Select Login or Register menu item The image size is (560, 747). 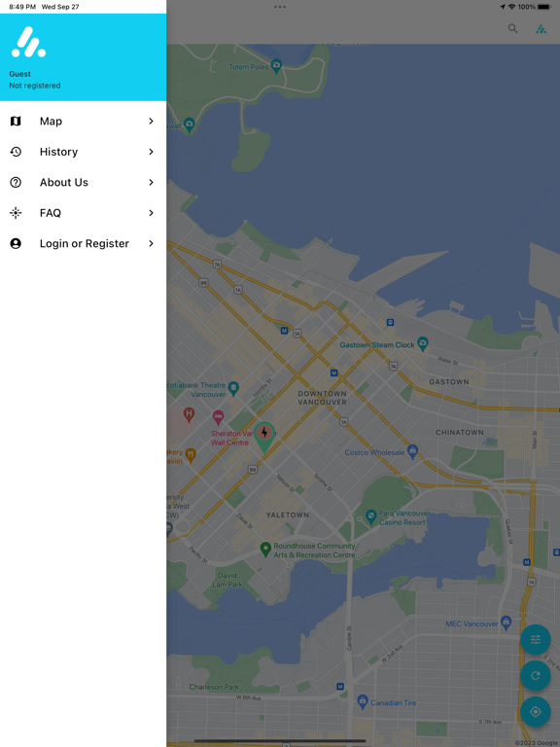pyautogui.click(x=83, y=243)
